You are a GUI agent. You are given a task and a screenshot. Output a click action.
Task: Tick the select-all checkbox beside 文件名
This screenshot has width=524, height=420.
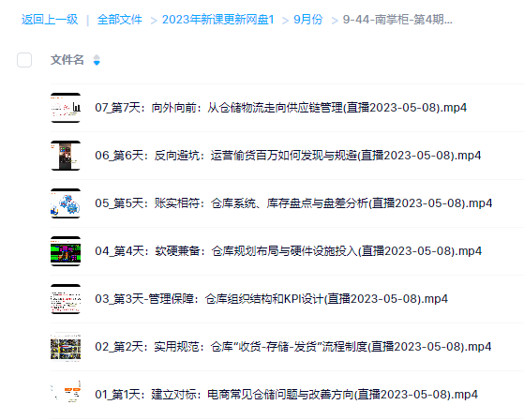(x=24, y=60)
